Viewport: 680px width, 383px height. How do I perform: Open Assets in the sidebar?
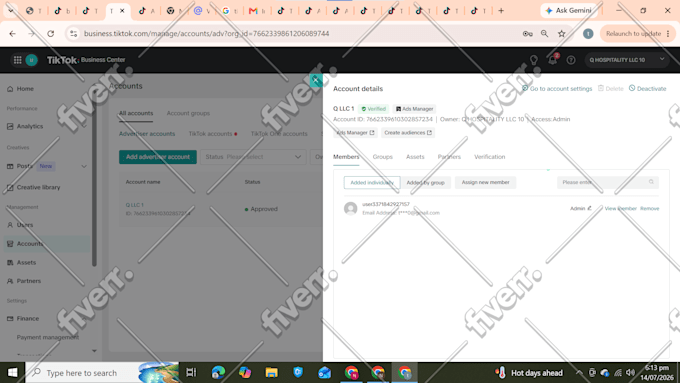26,262
